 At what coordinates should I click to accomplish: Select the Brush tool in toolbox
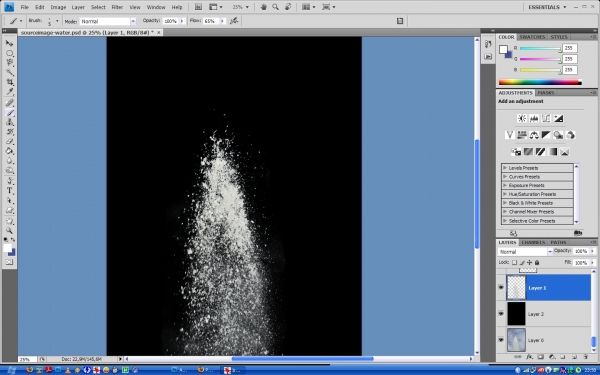tap(10, 112)
